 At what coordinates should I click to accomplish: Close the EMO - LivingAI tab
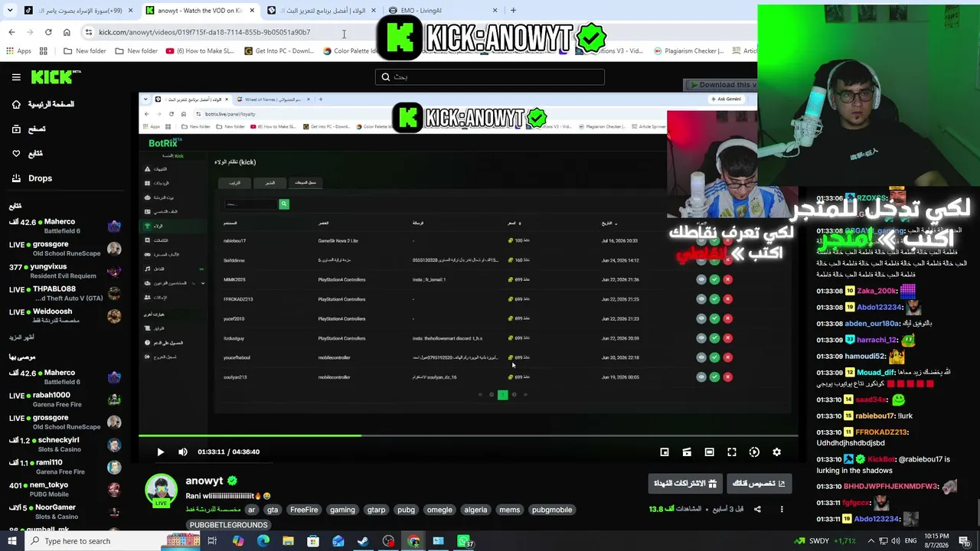pyautogui.click(x=495, y=11)
